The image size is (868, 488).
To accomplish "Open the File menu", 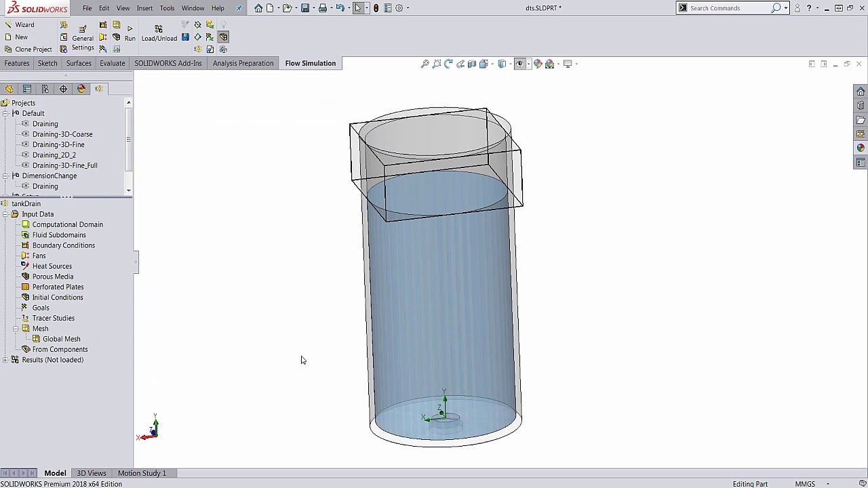I will pyautogui.click(x=87, y=8).
